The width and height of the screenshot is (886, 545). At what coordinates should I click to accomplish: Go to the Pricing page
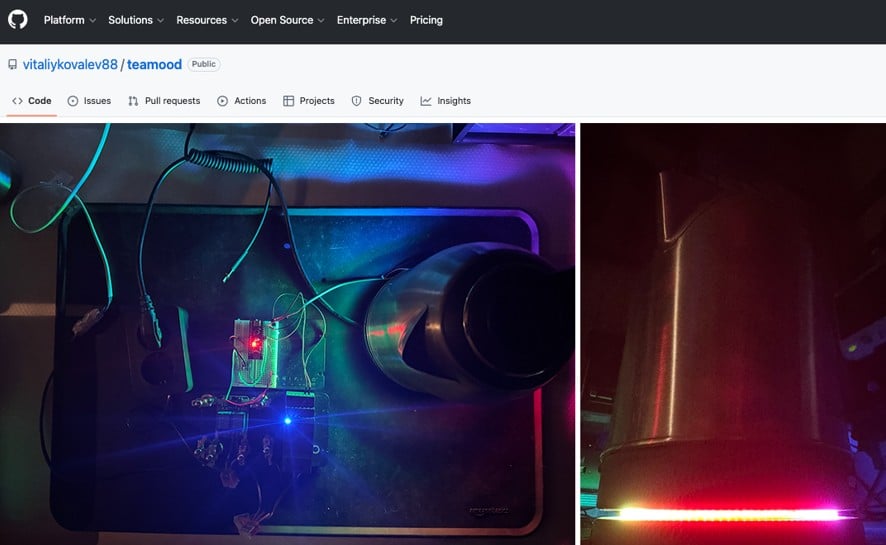coord(426,20)
